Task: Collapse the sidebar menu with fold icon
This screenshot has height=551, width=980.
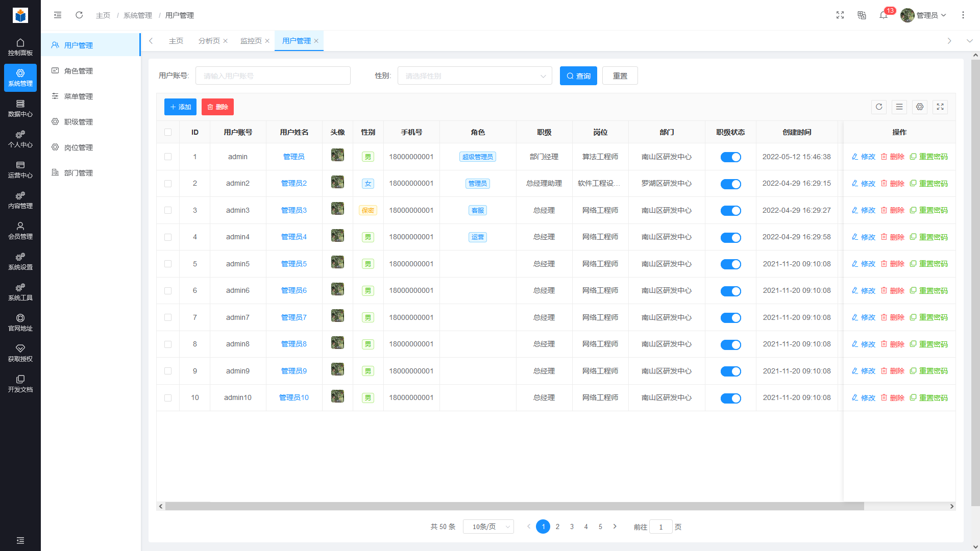Action: (58, 15)
